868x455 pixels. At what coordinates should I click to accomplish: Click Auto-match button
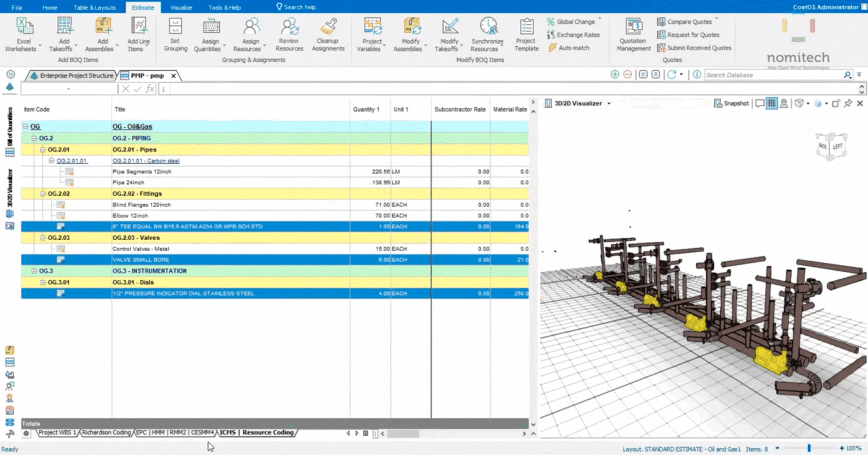coord(568,48)
